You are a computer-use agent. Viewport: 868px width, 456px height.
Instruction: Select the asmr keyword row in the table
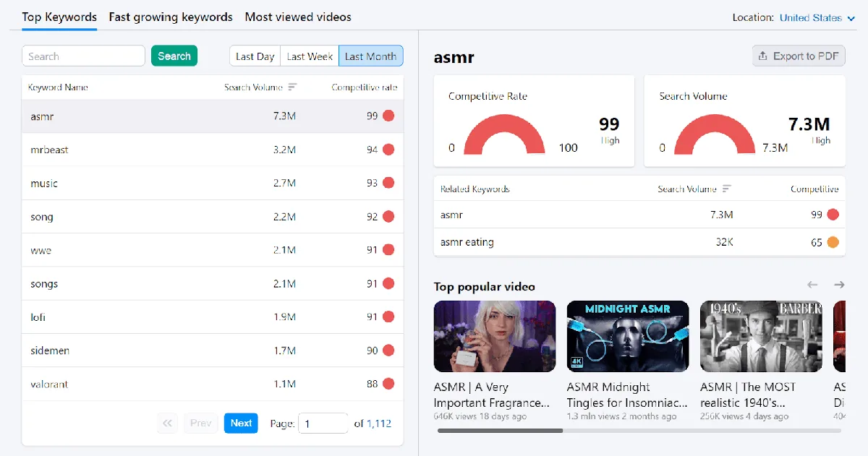213,116
